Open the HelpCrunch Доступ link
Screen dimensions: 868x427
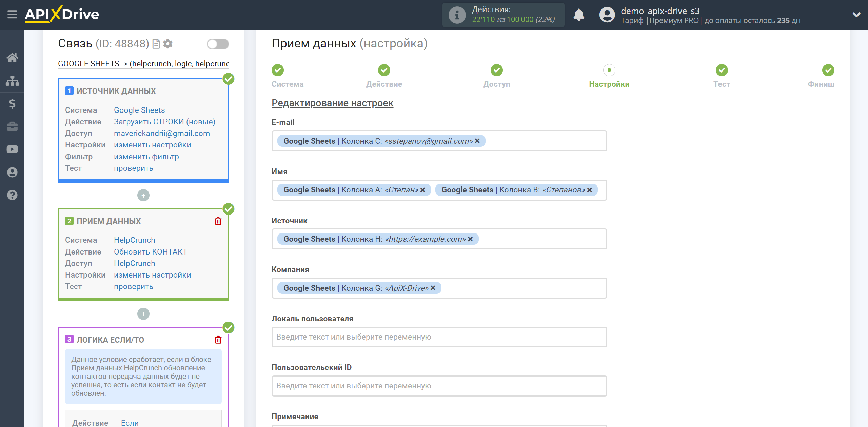pos(134,263)
